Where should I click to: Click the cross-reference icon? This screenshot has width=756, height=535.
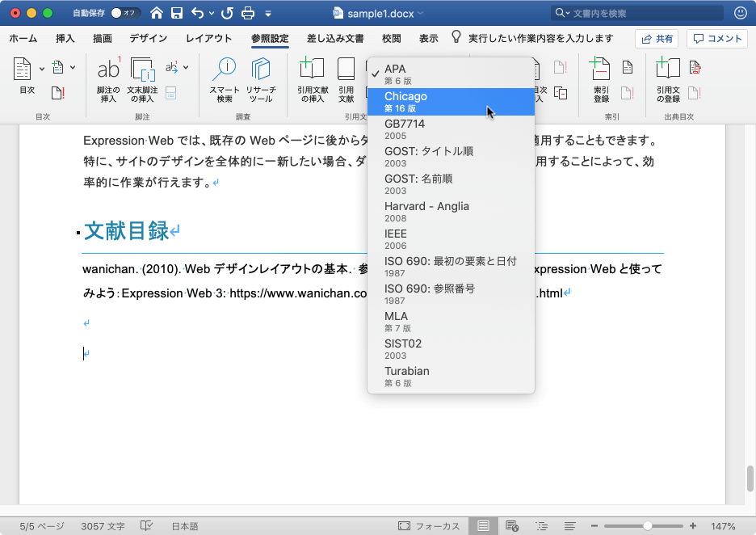561,93
